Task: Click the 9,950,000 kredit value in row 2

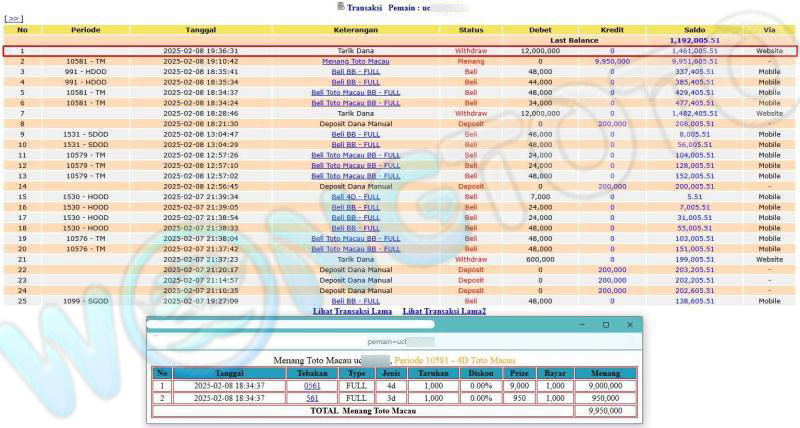Action: point(611,61)
